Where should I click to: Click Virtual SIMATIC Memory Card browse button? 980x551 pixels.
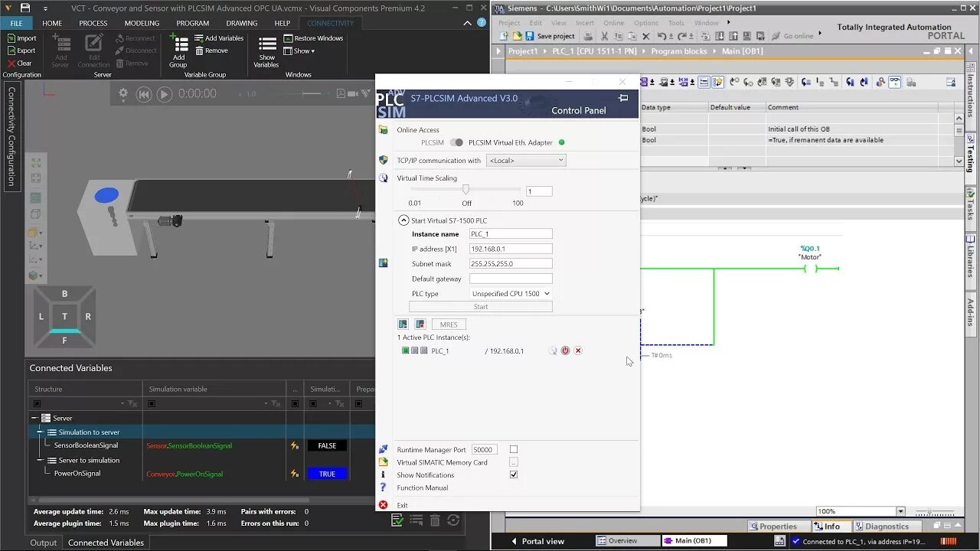[x=514, y=462]
